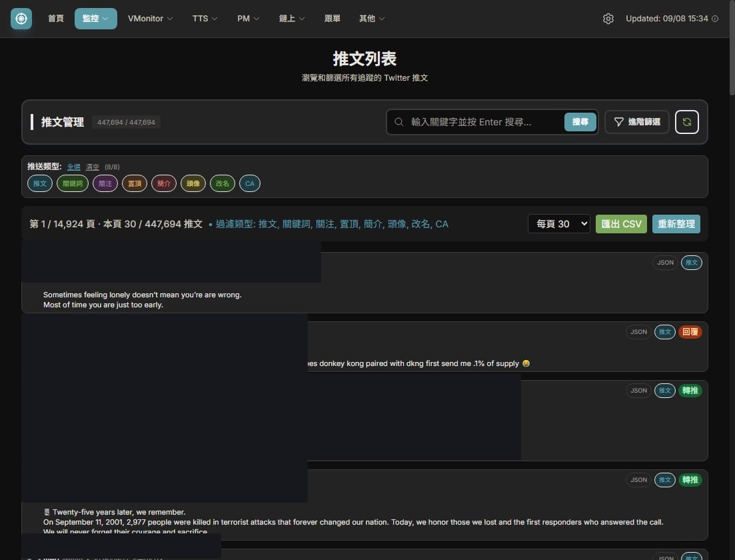Click the 重新整理 button
This screenshot has height=560, width=735.
676,224
